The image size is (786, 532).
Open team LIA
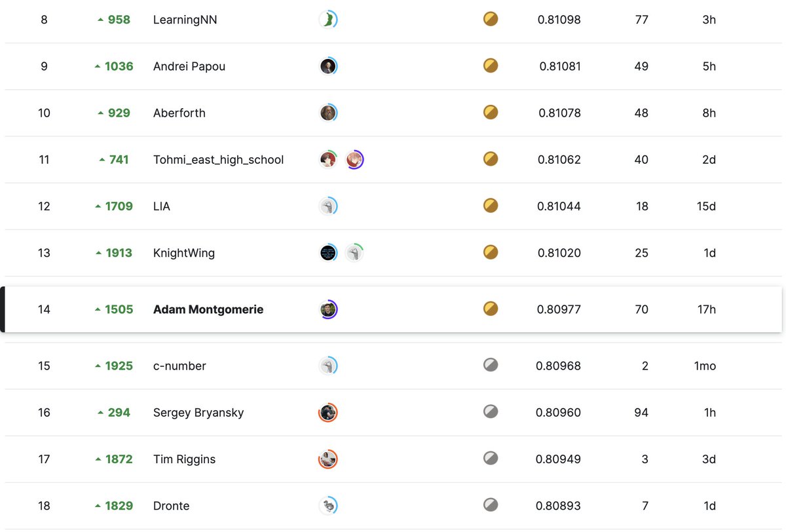[162, 206]
